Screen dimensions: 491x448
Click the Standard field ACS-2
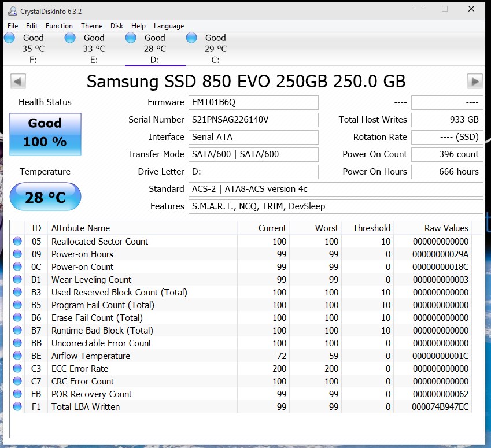coord(335,189)
